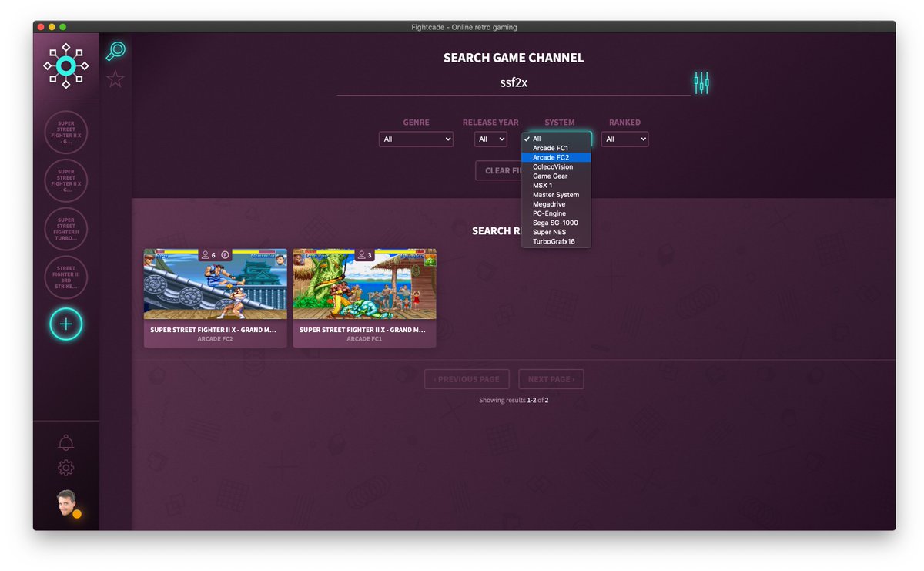Open Street Fighter III 3rd Strike channel

pos(66,277)
